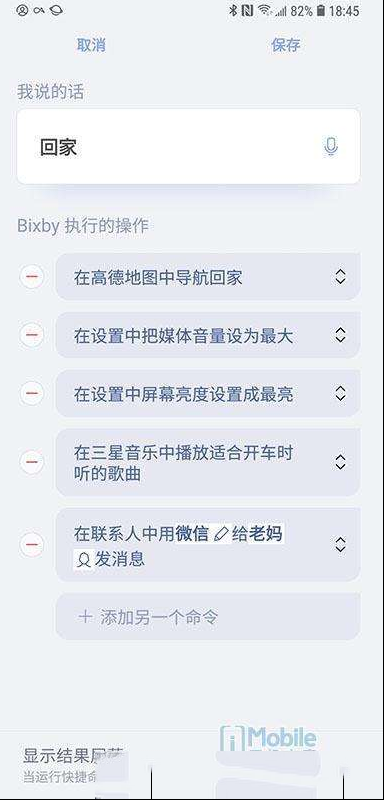Remove the 高德地图 navigation command
Image resolution: width=384 pixels, height=800 pixels.
[x=32, y=277]
